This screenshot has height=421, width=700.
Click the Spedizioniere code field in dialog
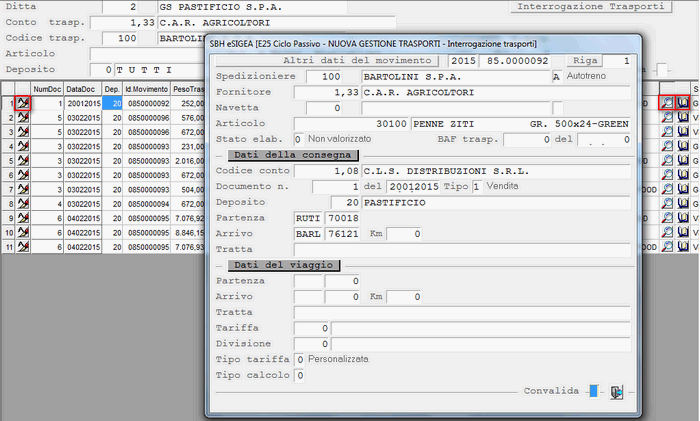[x=325, y=76]
